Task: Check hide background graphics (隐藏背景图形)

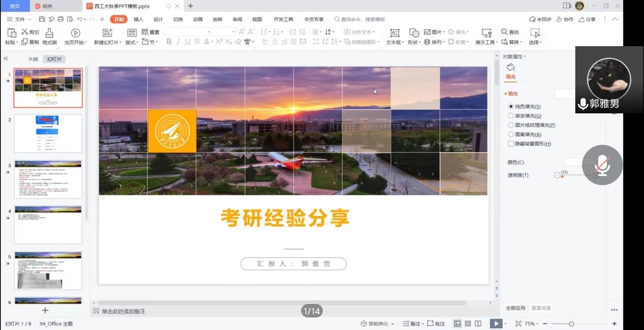Action: coord(511,144)
